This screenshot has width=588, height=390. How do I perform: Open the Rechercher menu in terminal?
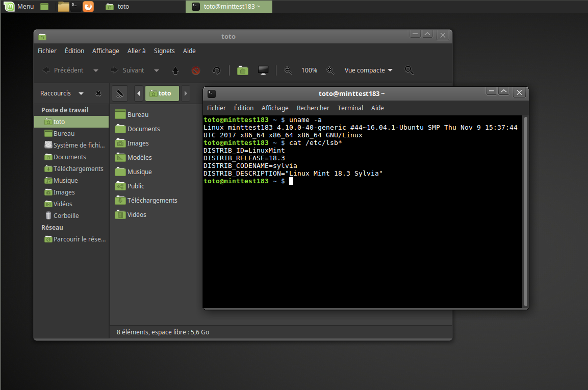313,108
